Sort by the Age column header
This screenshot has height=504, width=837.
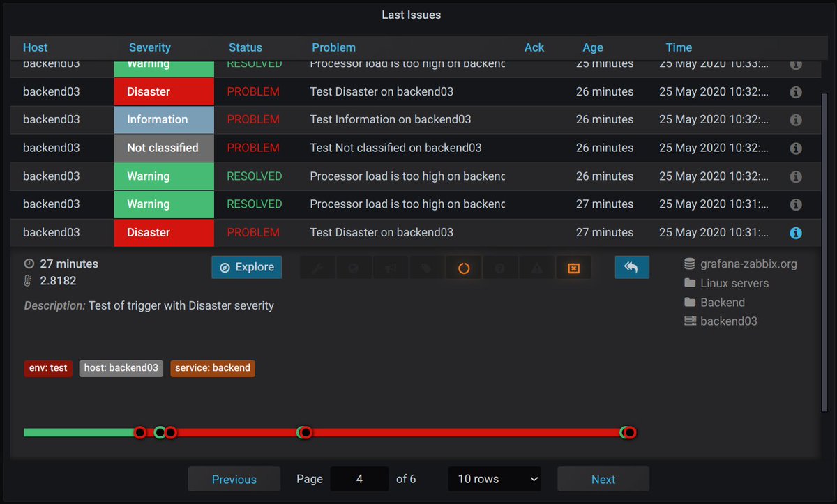coord(593,47)
